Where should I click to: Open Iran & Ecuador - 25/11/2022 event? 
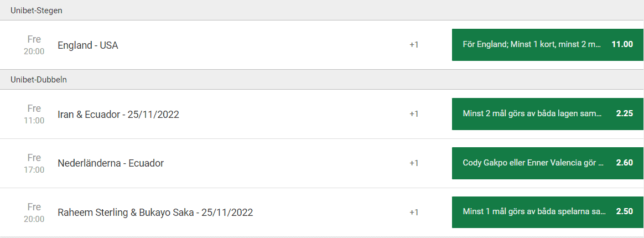[118, 115]
